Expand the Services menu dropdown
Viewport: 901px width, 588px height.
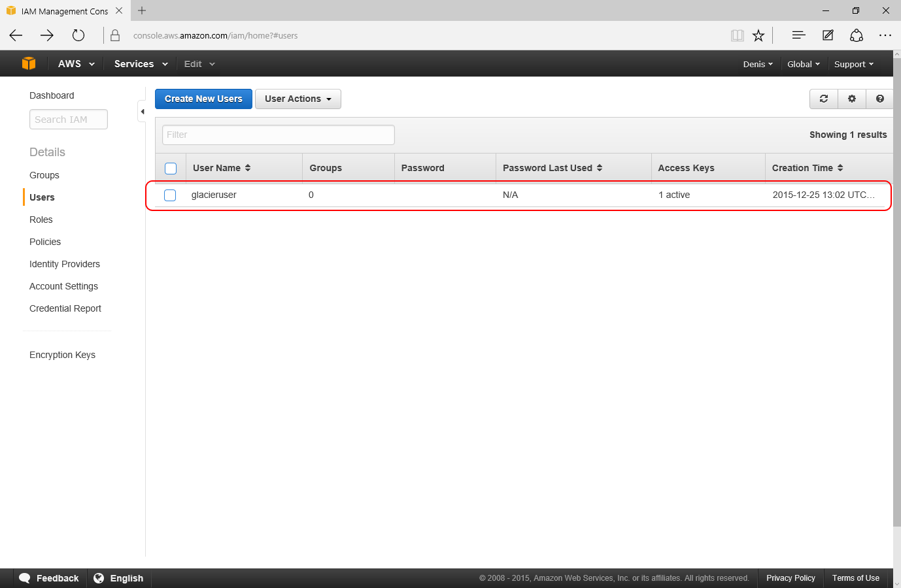pos(141,64)
